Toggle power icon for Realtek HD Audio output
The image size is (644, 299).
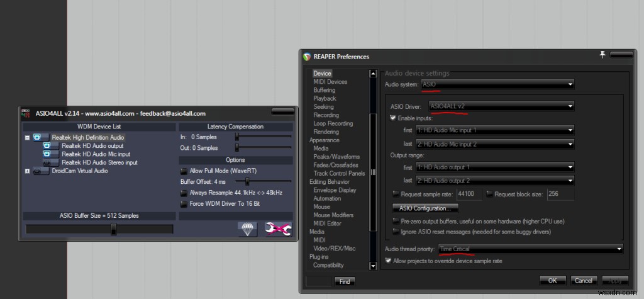(x=47, y=145)
